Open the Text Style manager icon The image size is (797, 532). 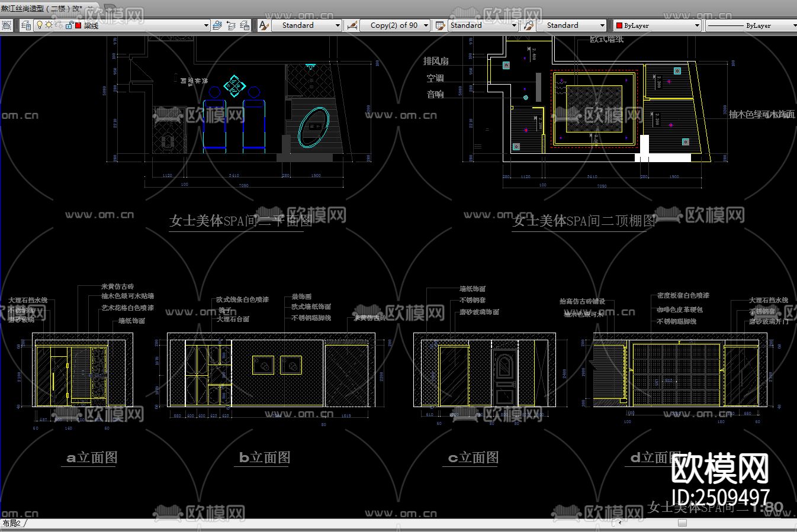pos(264,25)
